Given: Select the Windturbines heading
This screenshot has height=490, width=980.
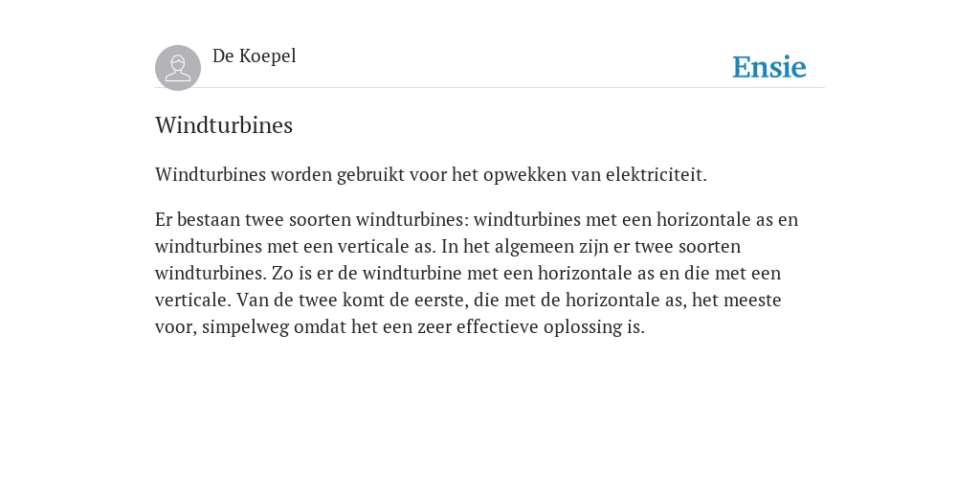Looking at the screenshot, I should click(224, 125).
